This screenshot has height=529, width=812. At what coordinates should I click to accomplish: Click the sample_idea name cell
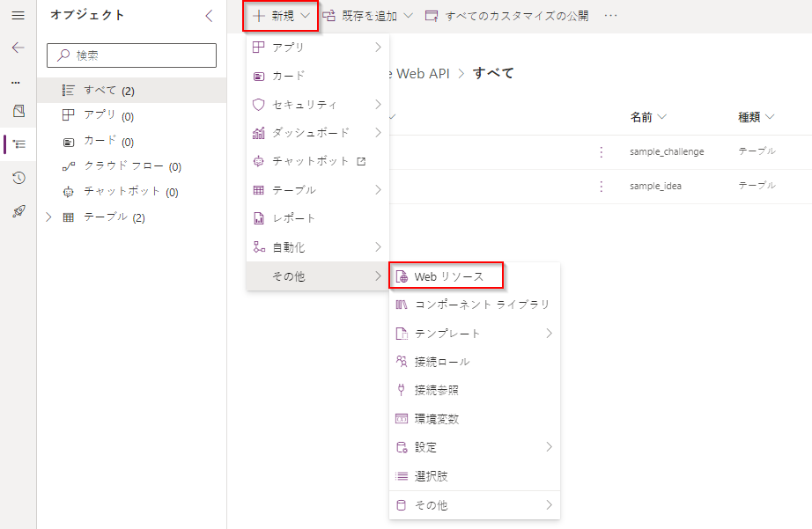click(x=655, y=186)
